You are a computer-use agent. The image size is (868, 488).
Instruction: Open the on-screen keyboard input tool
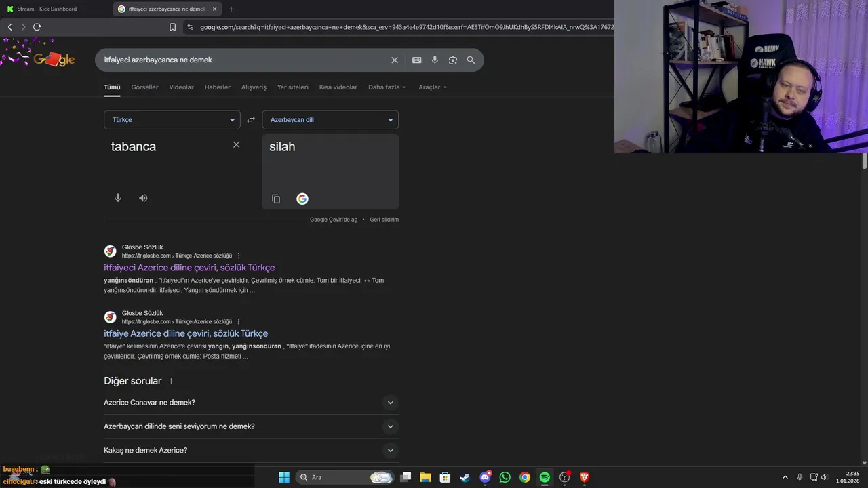[x=417, y=60]
